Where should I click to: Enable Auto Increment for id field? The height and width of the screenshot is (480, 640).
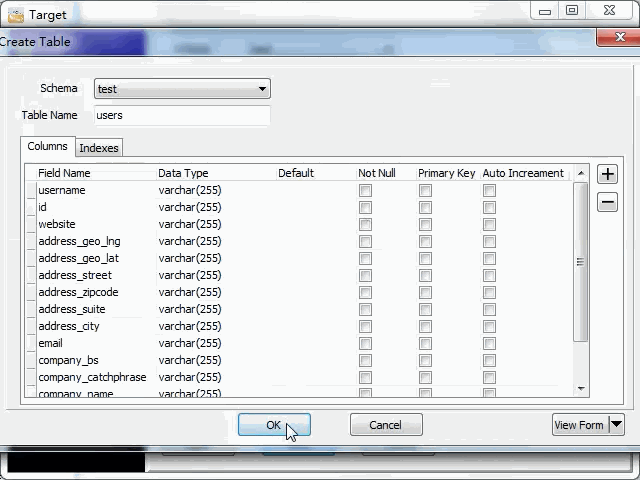[x=489, y=207]
